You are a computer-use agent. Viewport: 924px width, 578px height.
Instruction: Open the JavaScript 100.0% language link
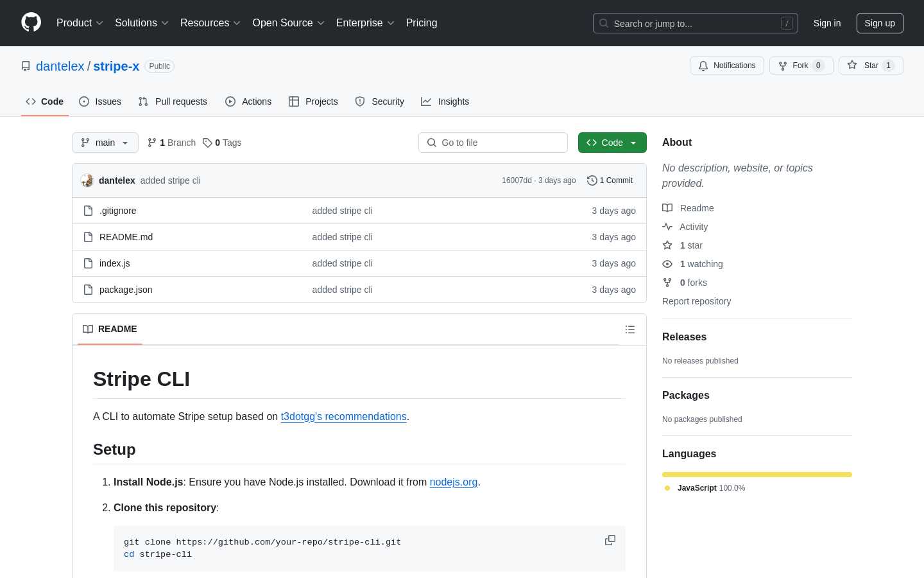[x=705, y=488]
